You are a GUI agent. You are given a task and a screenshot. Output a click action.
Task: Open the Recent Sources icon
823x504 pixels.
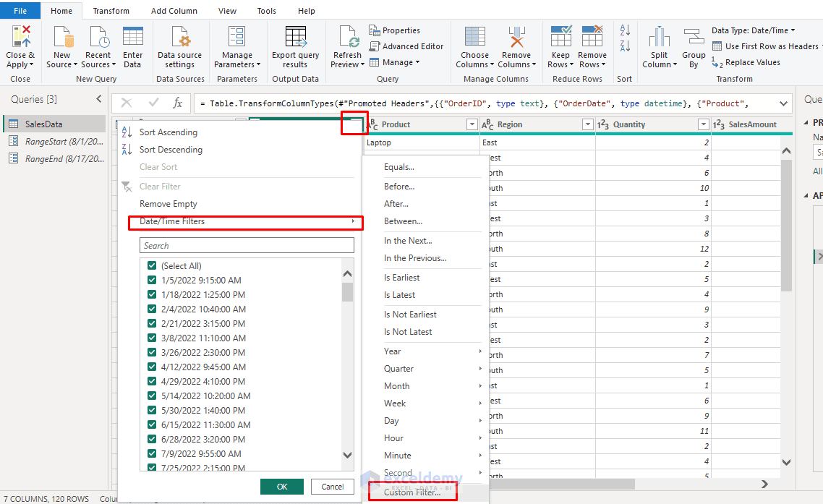(98, 37)
